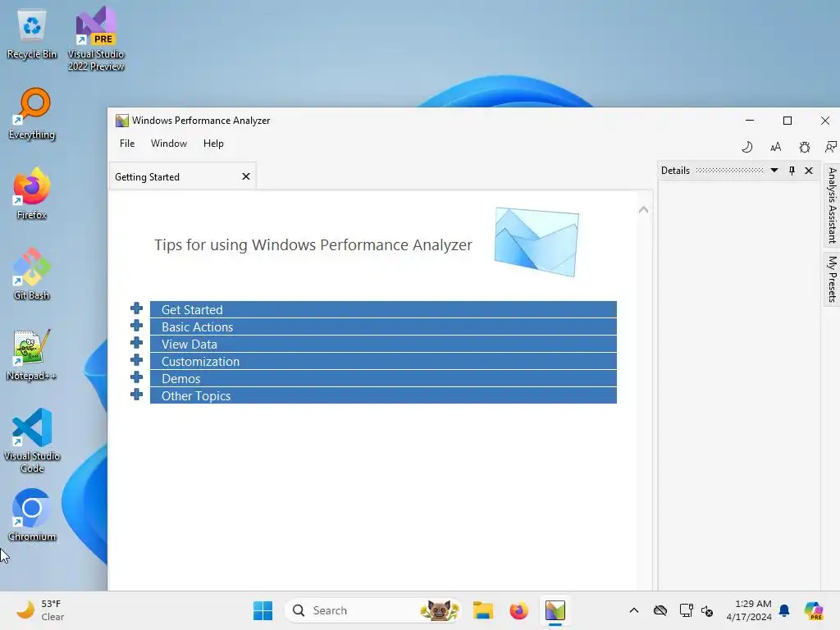Open notifications bell icon
This screenshot has height=630, width=840.
784,610
